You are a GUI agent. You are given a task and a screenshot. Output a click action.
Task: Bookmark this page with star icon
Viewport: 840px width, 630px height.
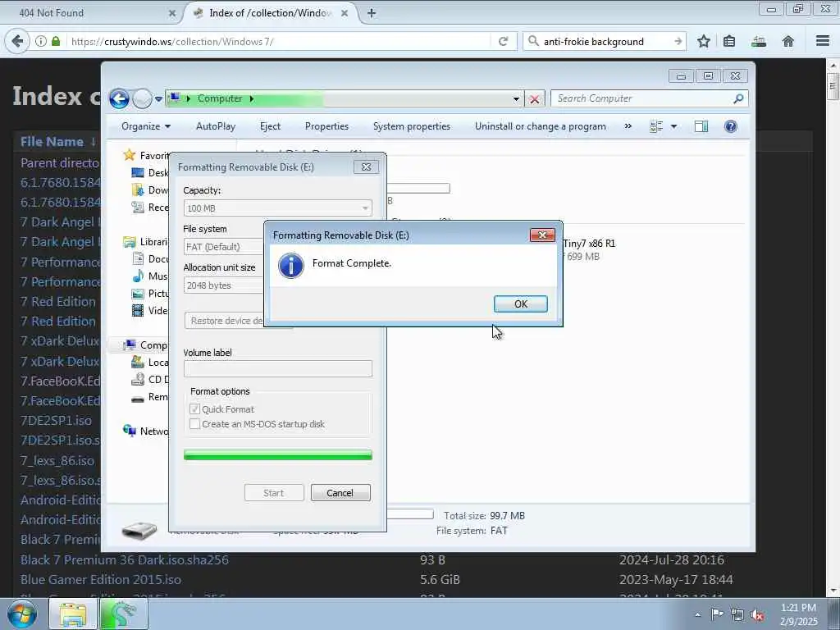click(x=703, y=41)
